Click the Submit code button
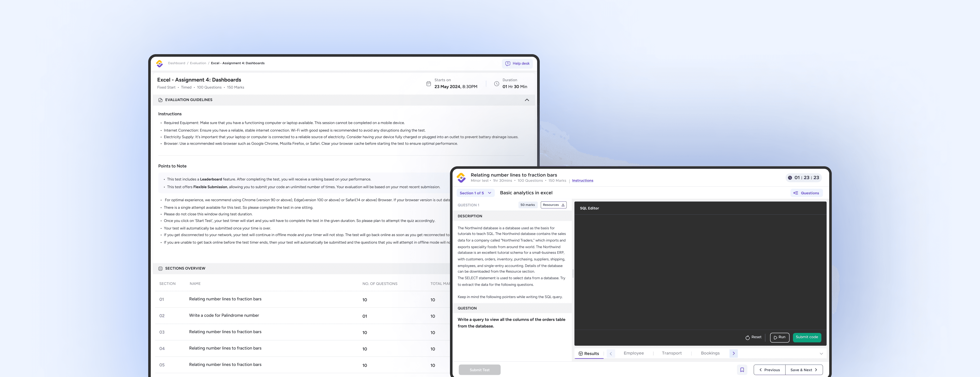Viewport: 980px width, 377px height. click(807, 337)
